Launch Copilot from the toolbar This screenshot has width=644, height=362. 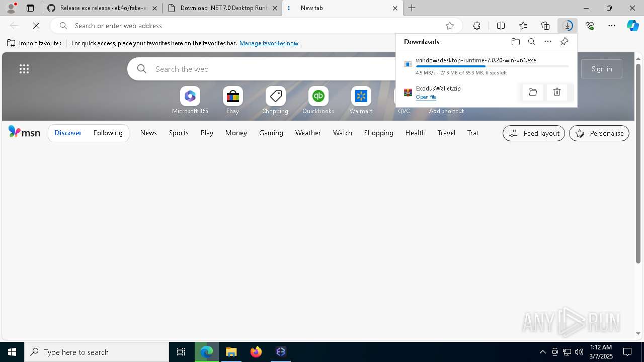pyautogui.click(x=632, y=26)
